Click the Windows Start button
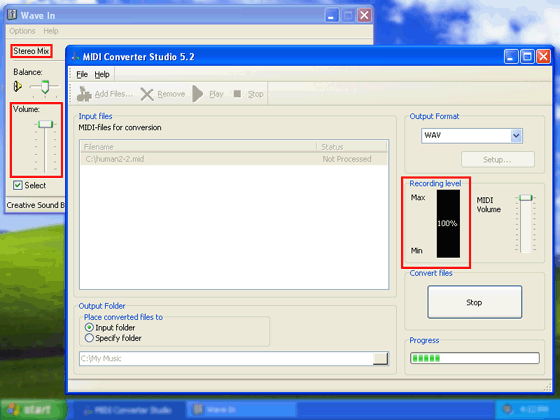 (x=33, y=410)
